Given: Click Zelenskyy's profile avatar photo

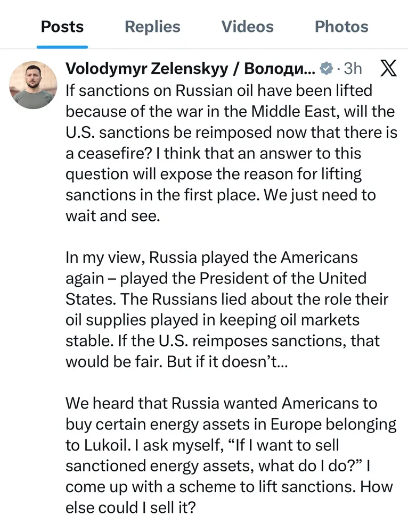Looking at the screenshot, I should tap(34, 85).
